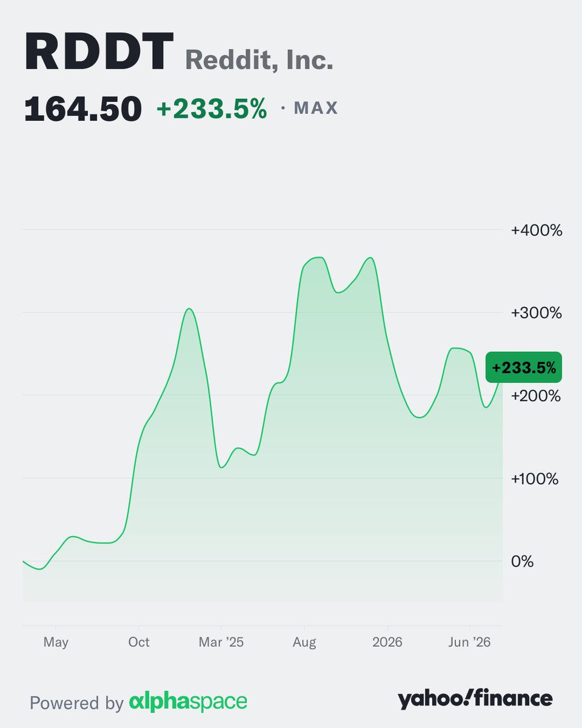The height and width of the screenshot is (728, 582).
Task: Select the MAX time range label
Action: point(316,109)
